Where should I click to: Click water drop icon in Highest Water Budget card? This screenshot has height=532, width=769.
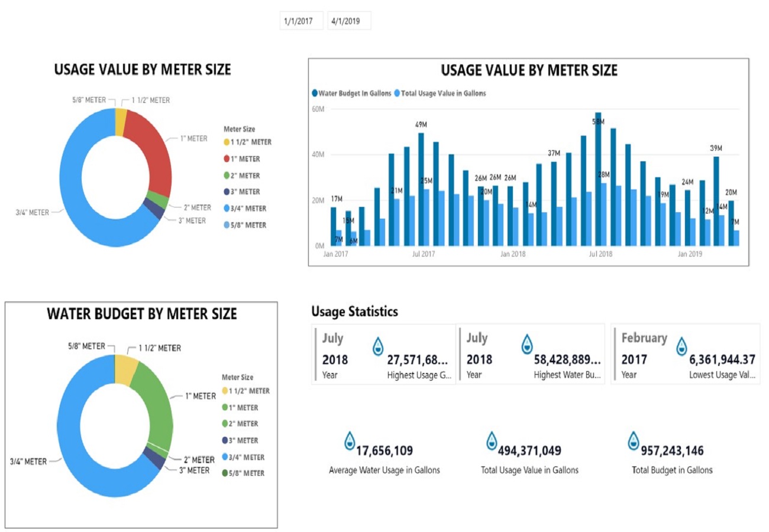(x=526, y=345)
